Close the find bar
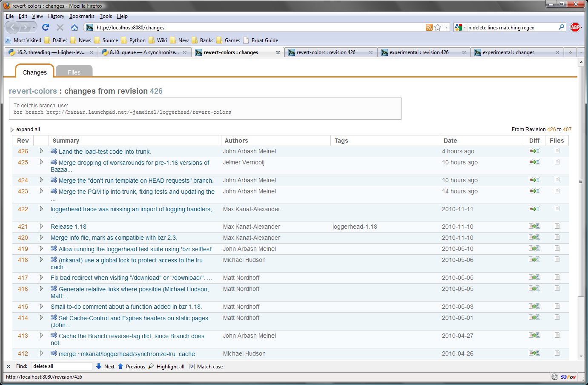 click(9, 366)
